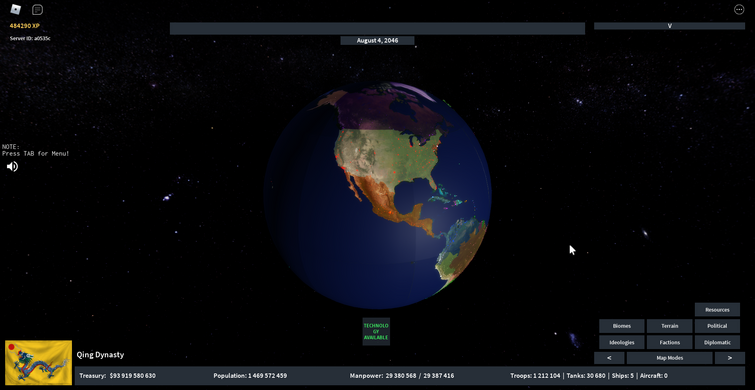Switch to Terrain map mode
755x390 pixels.
point(669,326)
